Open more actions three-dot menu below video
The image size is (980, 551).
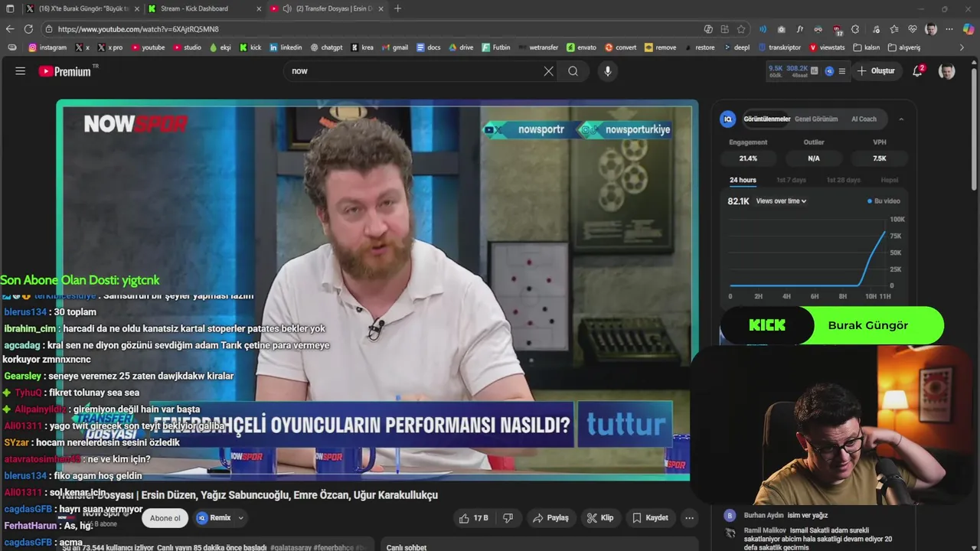(x=689, y=518)
